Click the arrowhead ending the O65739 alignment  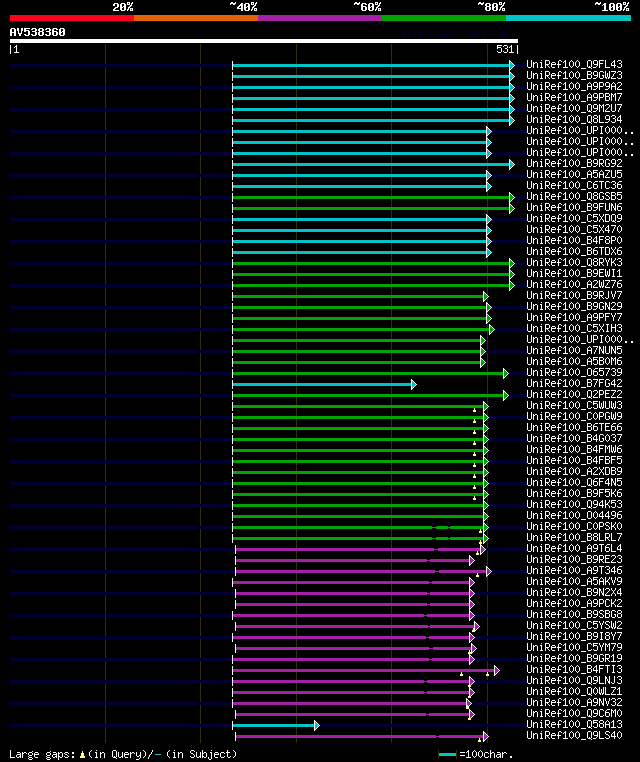tap(506, 373)
